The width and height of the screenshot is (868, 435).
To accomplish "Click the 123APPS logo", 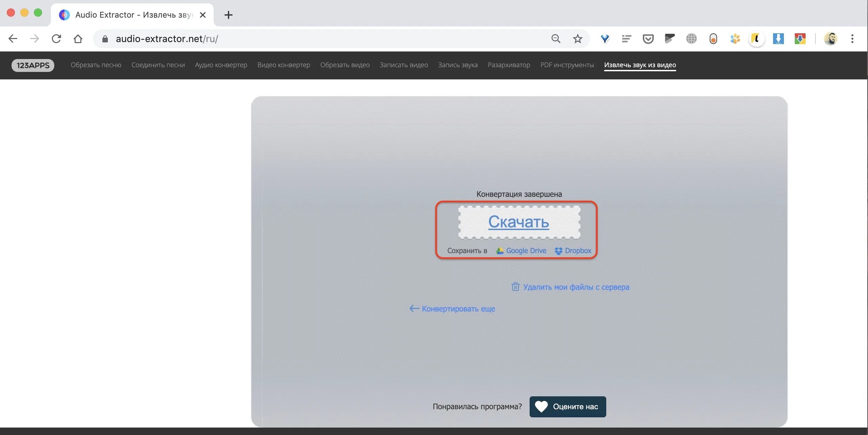I will click(x=33, y=65).
